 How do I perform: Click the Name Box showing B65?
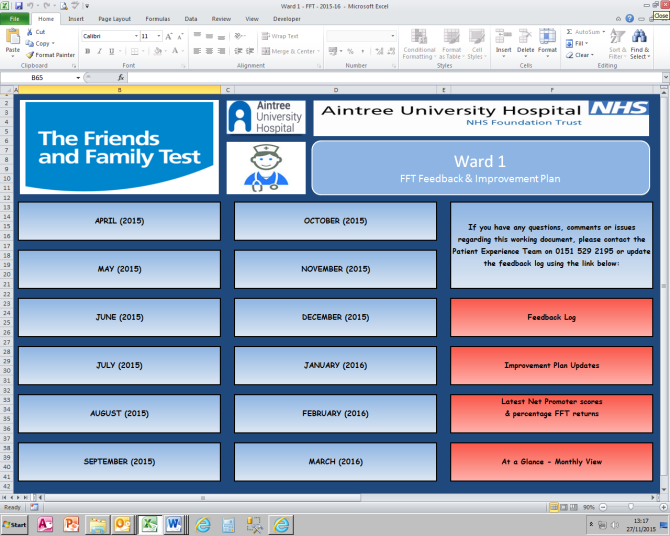(38, 77)
